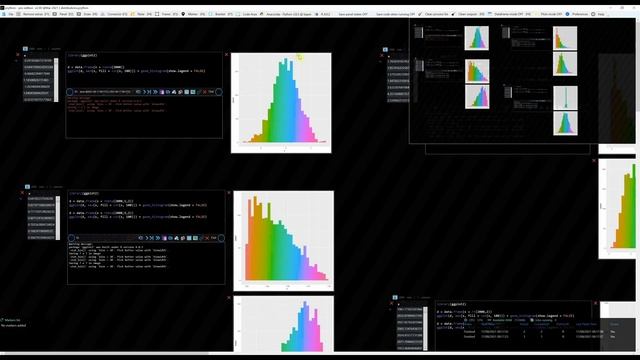Image resolution: width=640 pixels, height=360 pixels.
Task: Click the bell-shaped rainbow histogram plot
Action: 281,103
